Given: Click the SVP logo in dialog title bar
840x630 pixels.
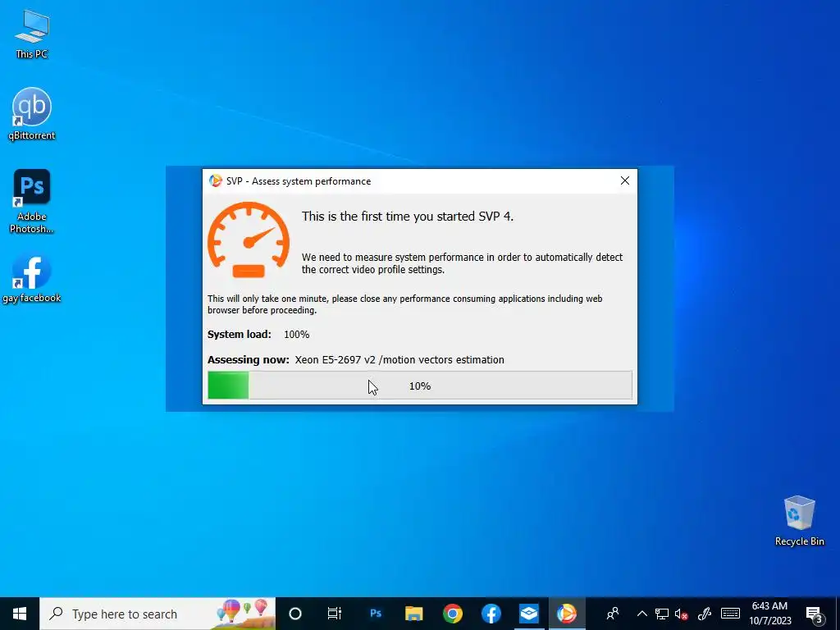Looking at the screenshot, I should coord(216,181).
